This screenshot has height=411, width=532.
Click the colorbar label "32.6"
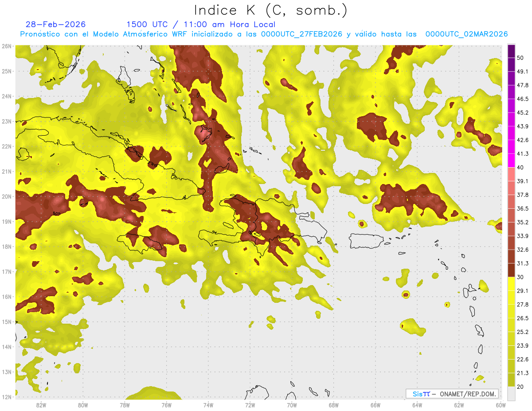coord(523,250)
